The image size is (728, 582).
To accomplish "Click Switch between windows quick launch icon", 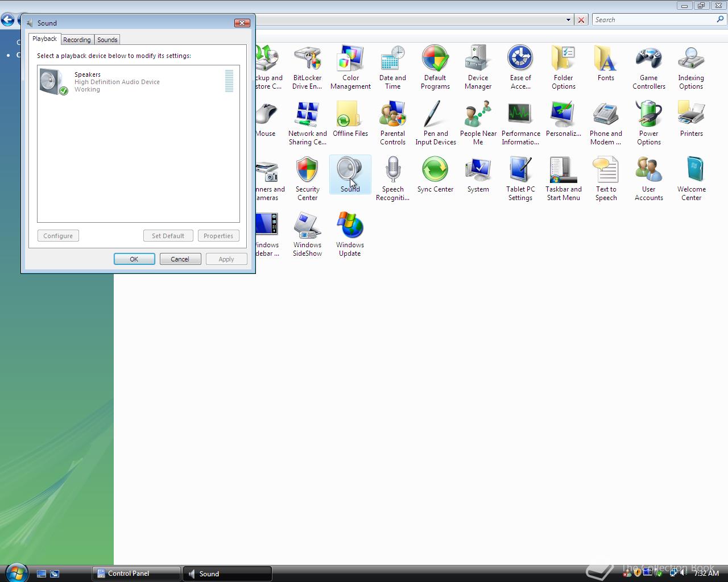I will click(x=55, y=574).
